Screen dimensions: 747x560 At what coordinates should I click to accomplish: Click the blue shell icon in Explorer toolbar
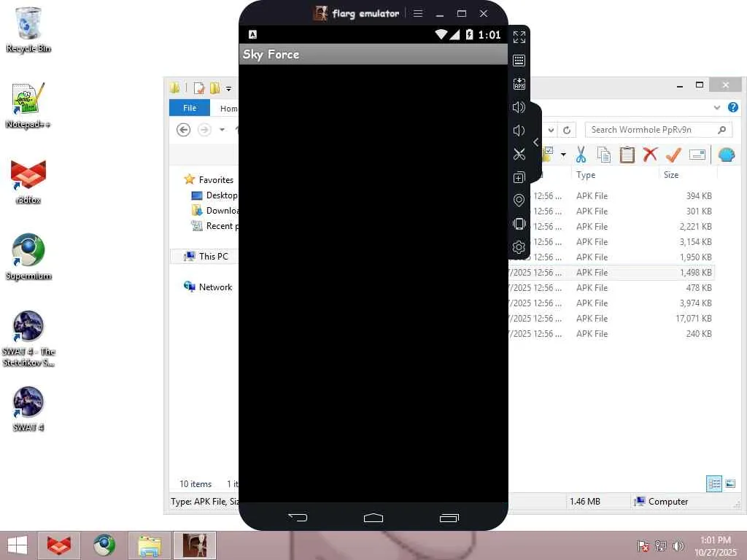tap(726, 155)
